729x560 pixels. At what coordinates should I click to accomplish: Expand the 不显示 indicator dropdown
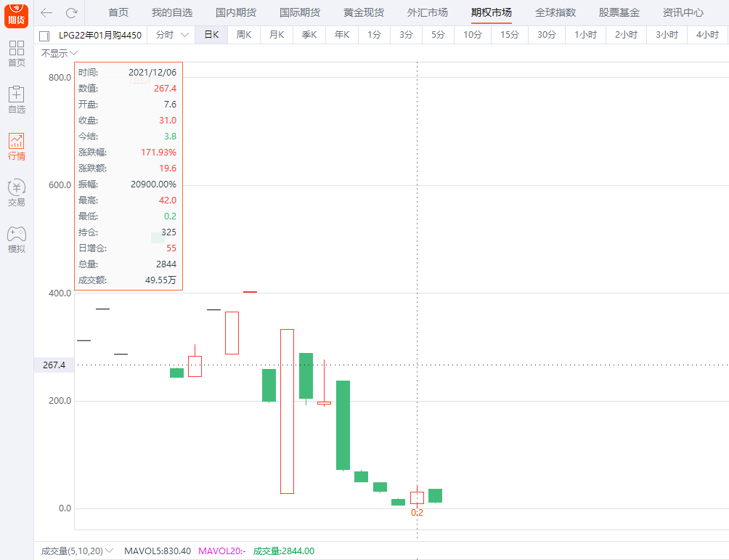[59, 53]
